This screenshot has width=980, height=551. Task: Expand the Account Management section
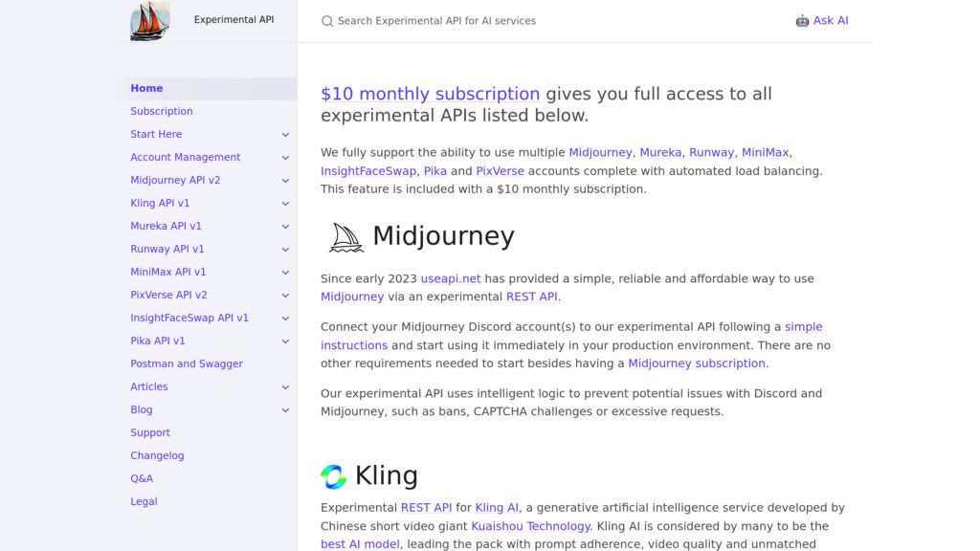[x=285, y=157]
